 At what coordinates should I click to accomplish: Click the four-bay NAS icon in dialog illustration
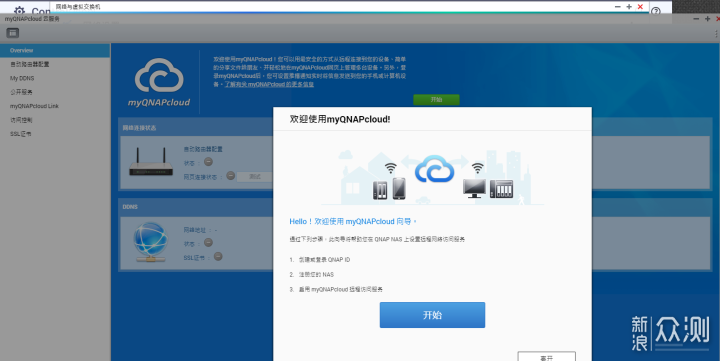501,189
